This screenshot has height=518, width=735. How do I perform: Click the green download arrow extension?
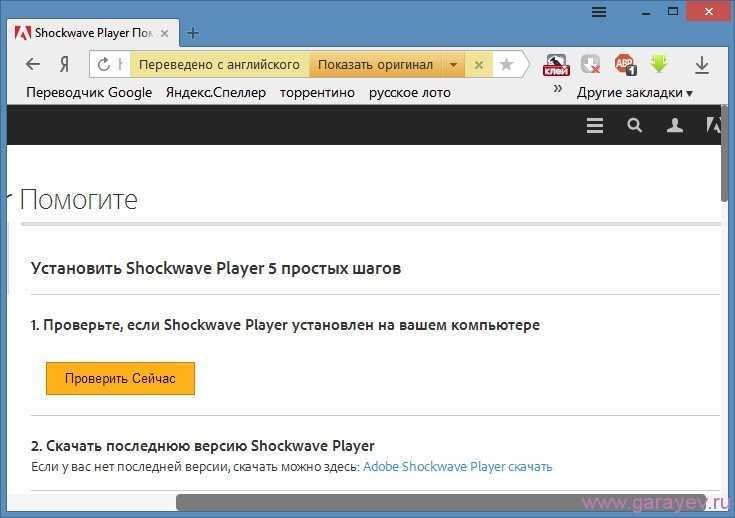(659, 64)
